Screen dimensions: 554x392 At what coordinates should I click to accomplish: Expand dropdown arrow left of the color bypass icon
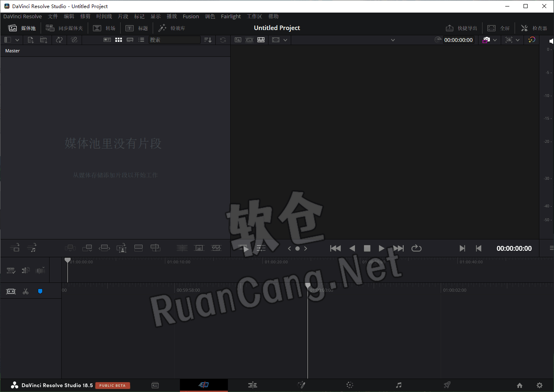coord(517,40)
